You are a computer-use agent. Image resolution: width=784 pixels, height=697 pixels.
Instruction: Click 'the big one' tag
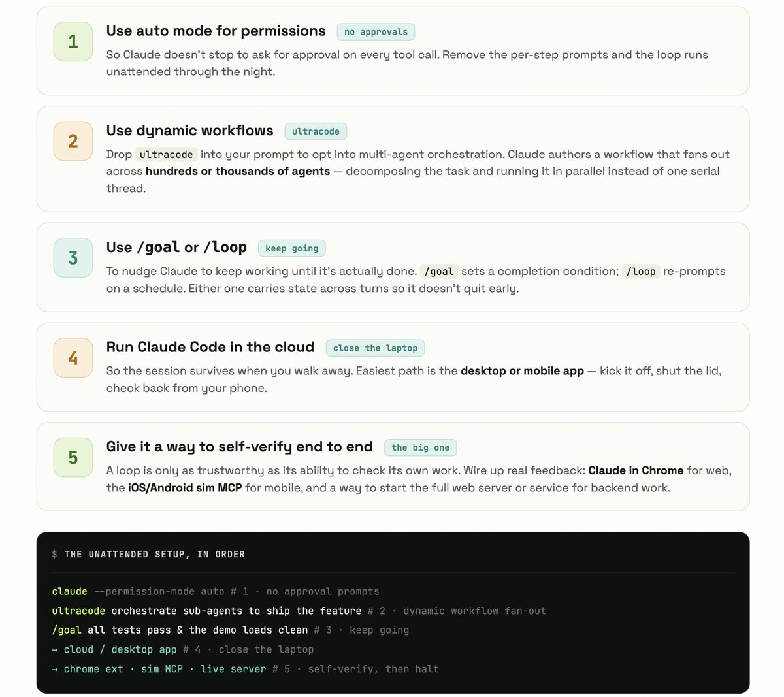(x=420, y=447)
